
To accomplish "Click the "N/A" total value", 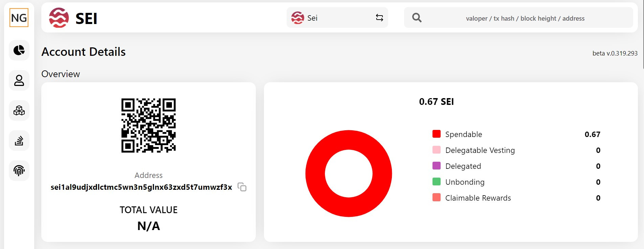I will [x=149, y=226].
